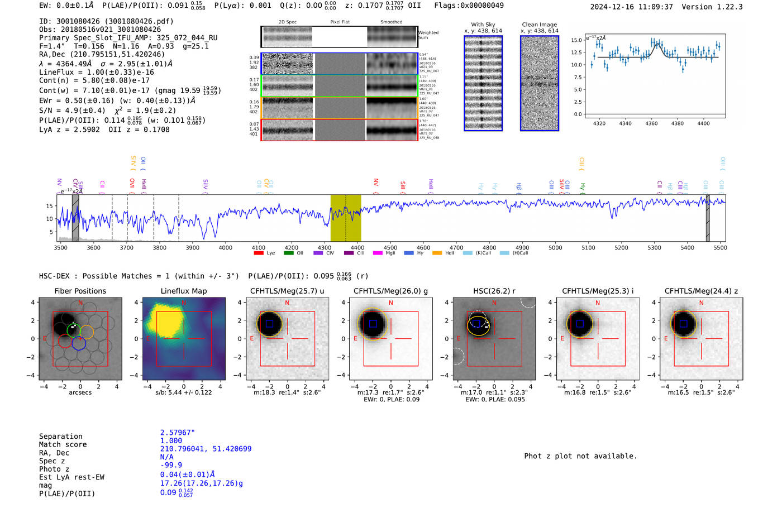This screenshot has height=532, width=782.
Task: Click the 'EW: 0.0±0.1Å' header value
Action: click(66, 6)
